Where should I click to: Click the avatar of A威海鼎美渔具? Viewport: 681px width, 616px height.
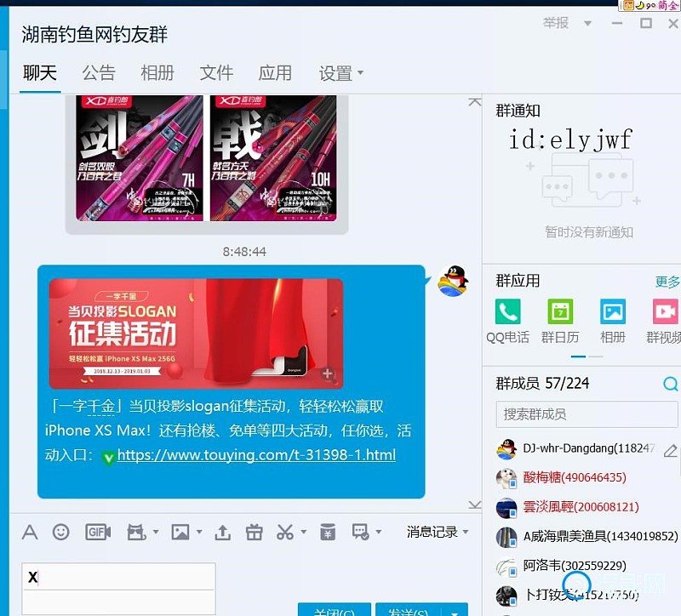(x=506, y=537)
